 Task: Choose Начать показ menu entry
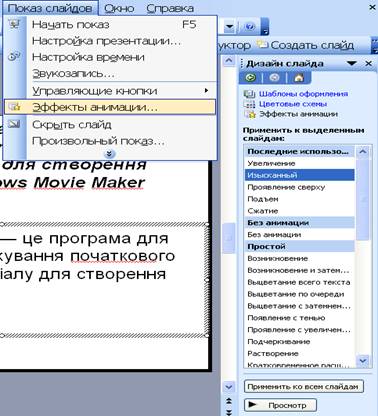pos(110,25)
